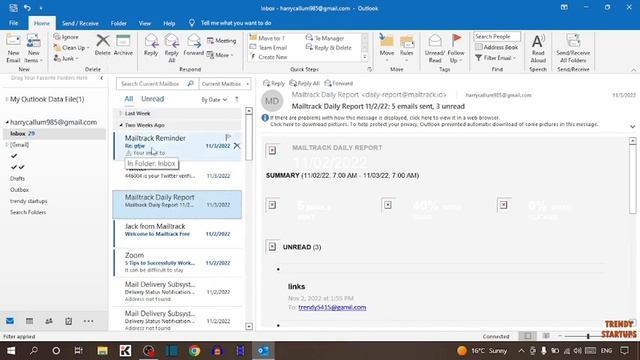Create a New Email from the ribbon
640x360 pixels.
click(x=13, y=48)
